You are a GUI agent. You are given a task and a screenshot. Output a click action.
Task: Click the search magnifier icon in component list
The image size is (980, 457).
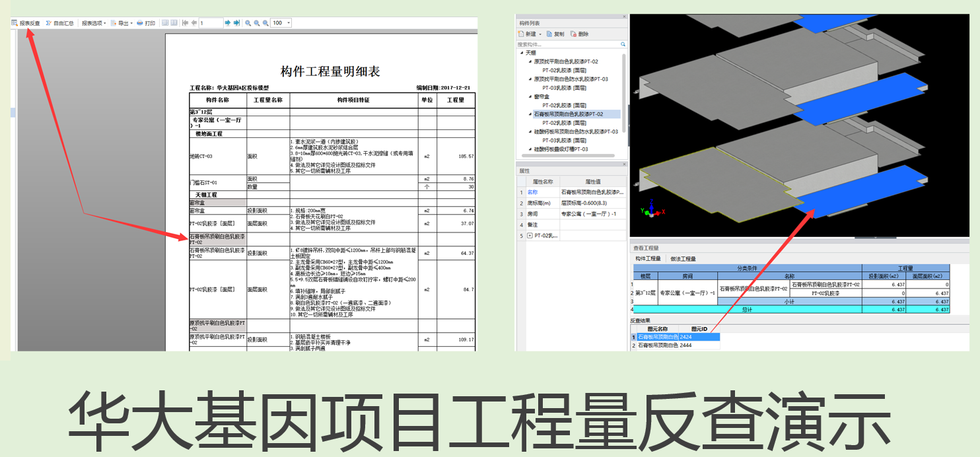coord(623,44)
